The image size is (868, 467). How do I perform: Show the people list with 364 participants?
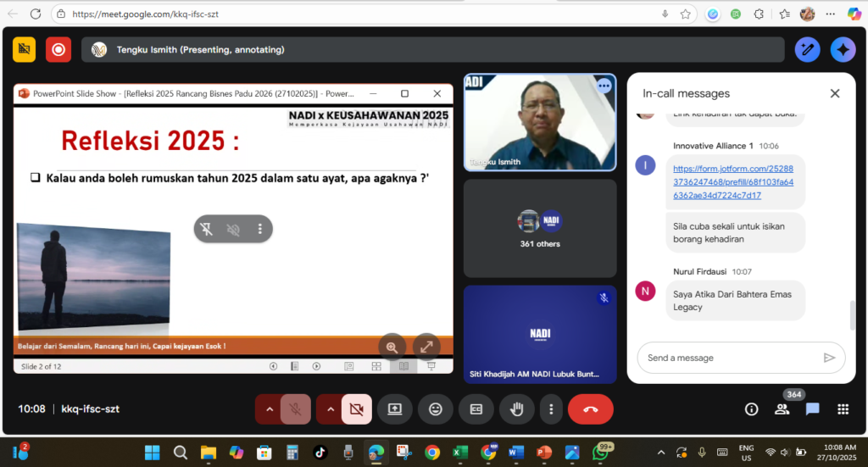pyautogui.click(x=782, y=409)
